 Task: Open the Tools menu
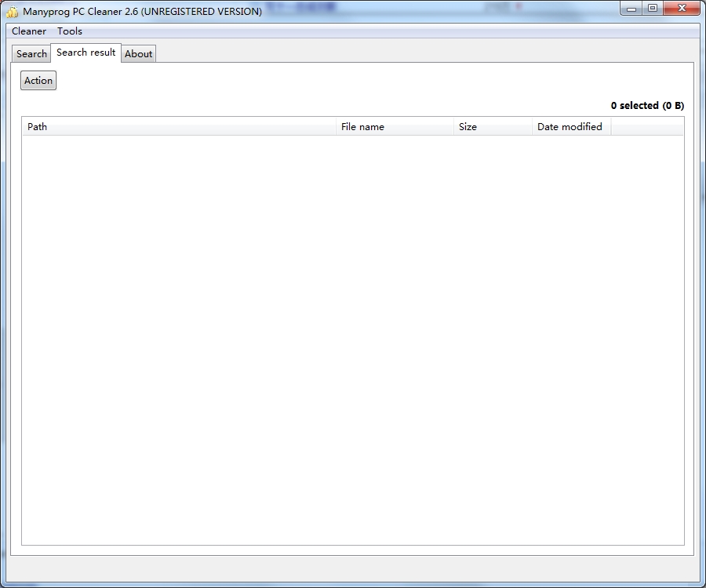point(69,31)
